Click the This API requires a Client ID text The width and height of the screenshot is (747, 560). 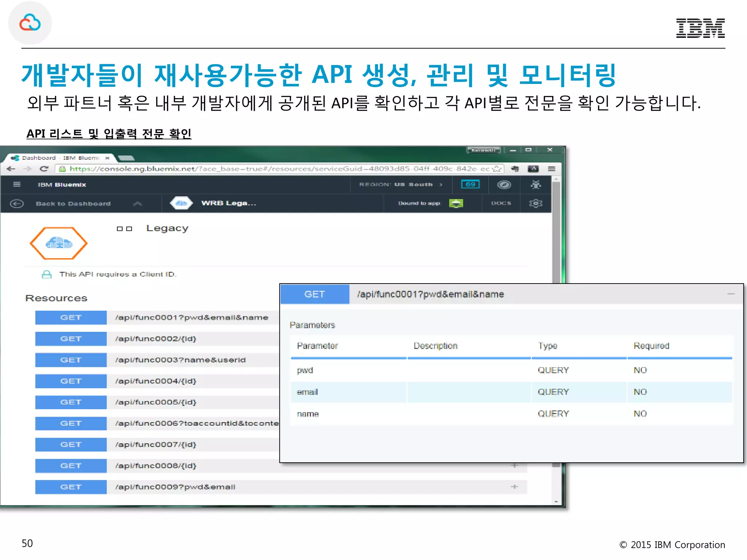pos(118,274)
